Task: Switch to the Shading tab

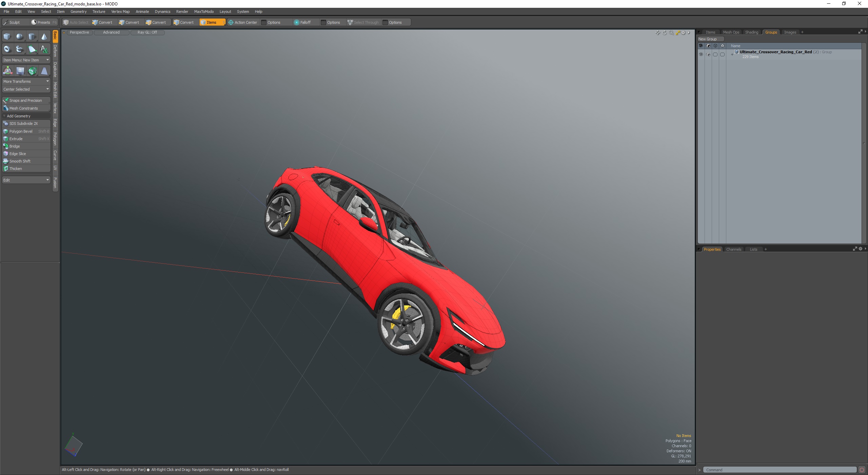Action: 751,32
